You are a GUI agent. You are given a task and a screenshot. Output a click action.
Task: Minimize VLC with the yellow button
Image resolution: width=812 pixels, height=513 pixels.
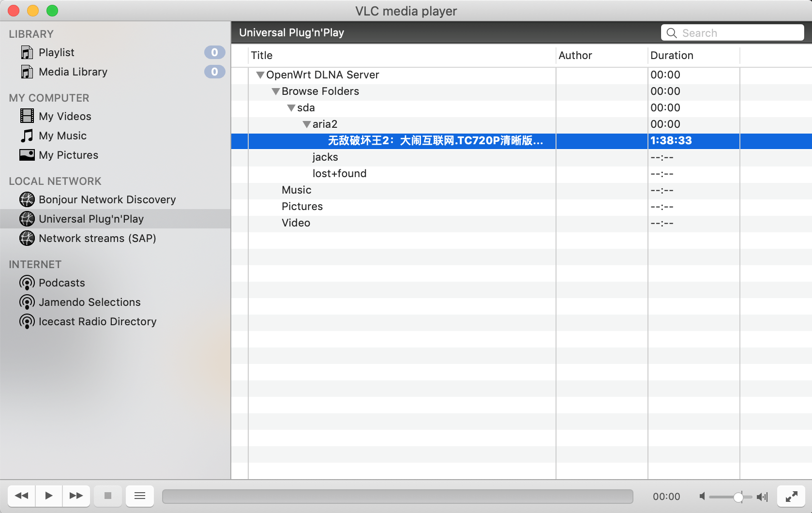(x=33, y=11)
